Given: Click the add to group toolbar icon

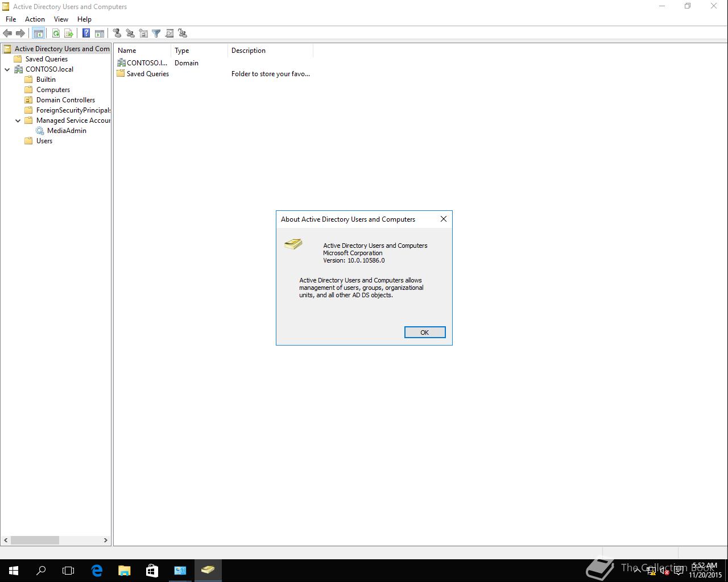Looking at the screenshot, I should [183, 34].
